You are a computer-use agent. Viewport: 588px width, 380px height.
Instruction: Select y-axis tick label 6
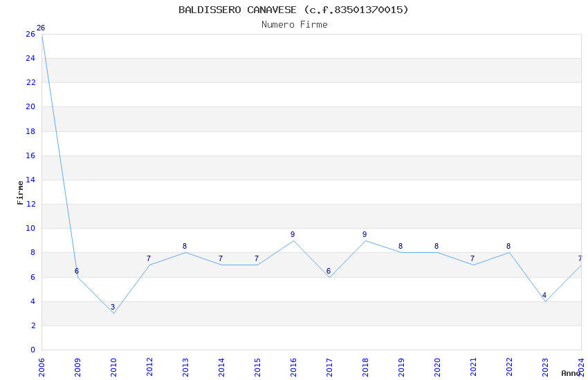pyautogui.click(x=33, y=277)
